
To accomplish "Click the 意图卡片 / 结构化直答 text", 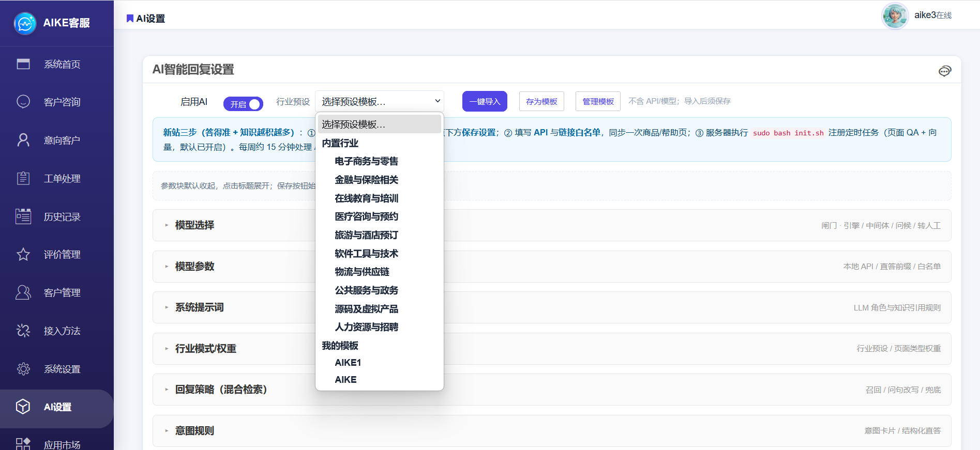I will [903, 431].
